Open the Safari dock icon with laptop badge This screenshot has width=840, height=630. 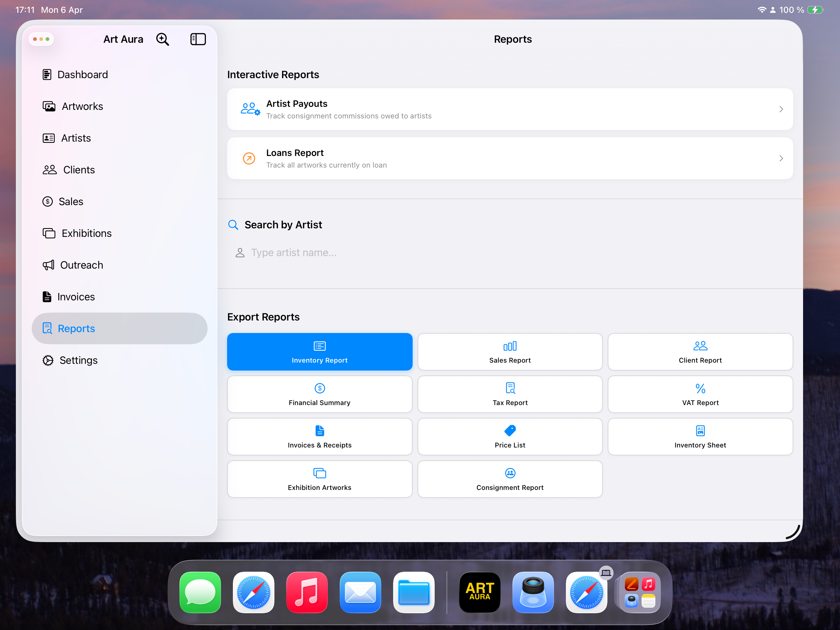click(586, 592)
